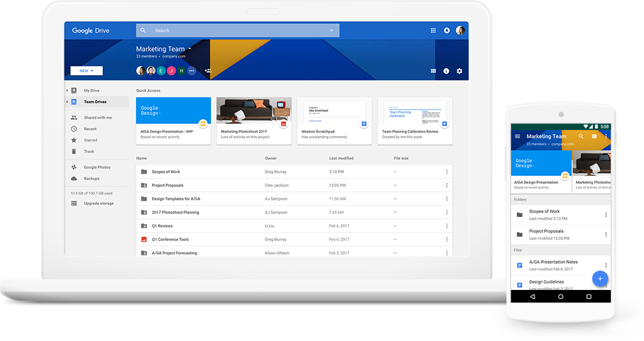Open Team Planning Calibration Review card
This screenshot has width=644, height=341.
pyautogui.click(x=415, y=121)
